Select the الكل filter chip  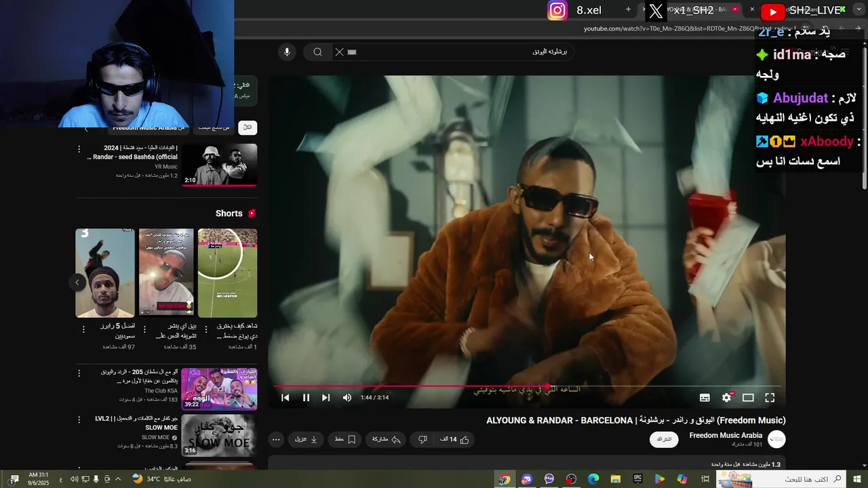click(248, 127)
